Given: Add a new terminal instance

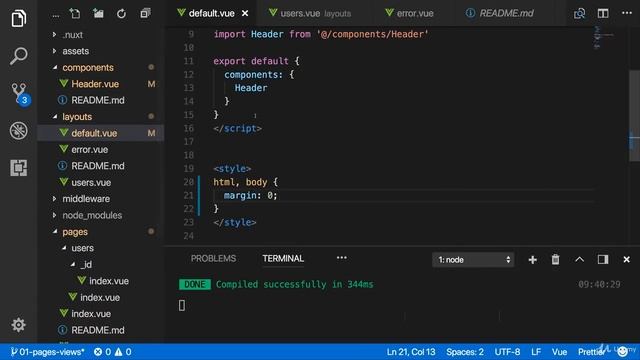Looking at the screenshot, I should [x=532, y=260].
